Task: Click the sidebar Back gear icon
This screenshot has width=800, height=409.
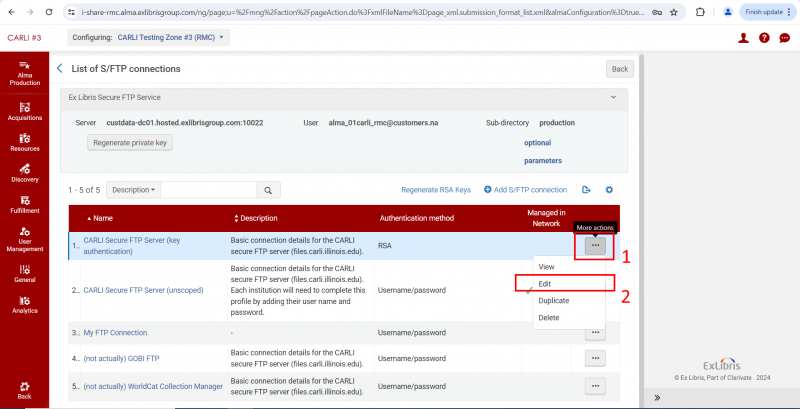Action: click(x=24, y=390)
